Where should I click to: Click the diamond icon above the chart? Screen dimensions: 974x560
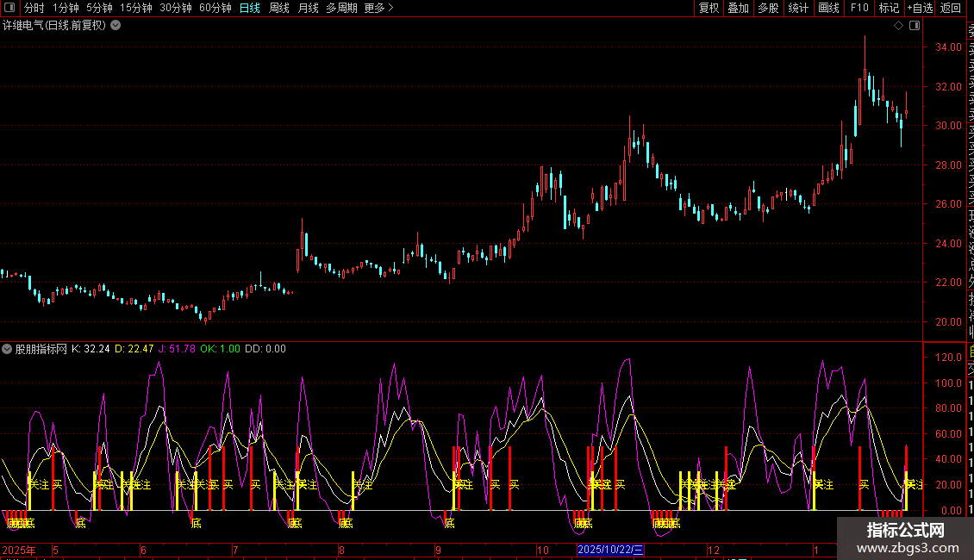(x=898, y=26)
